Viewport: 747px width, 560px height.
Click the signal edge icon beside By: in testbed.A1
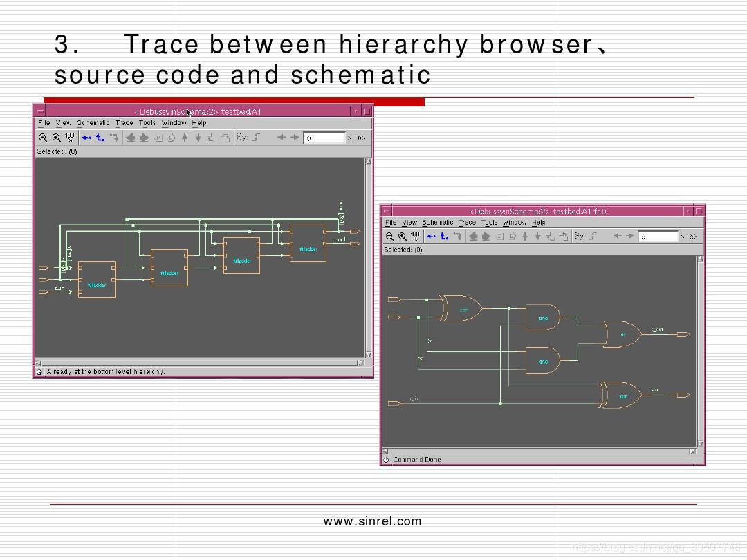coord(256,137)
